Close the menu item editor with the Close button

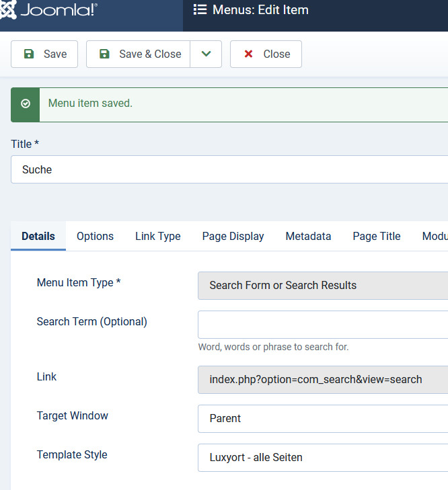coord(266,54)
